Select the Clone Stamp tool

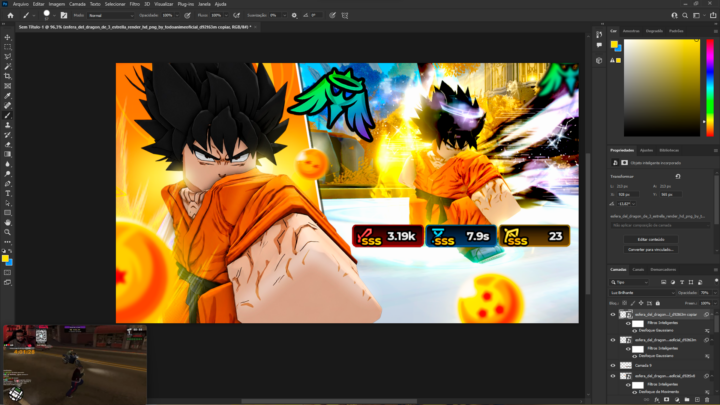pyautogui.click(x=7, y=125)
